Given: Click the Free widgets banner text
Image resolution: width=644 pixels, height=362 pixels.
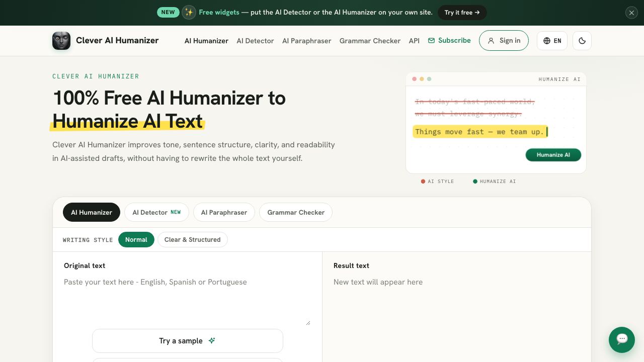Looking at the screenshot, I should (x=219, y=13).
